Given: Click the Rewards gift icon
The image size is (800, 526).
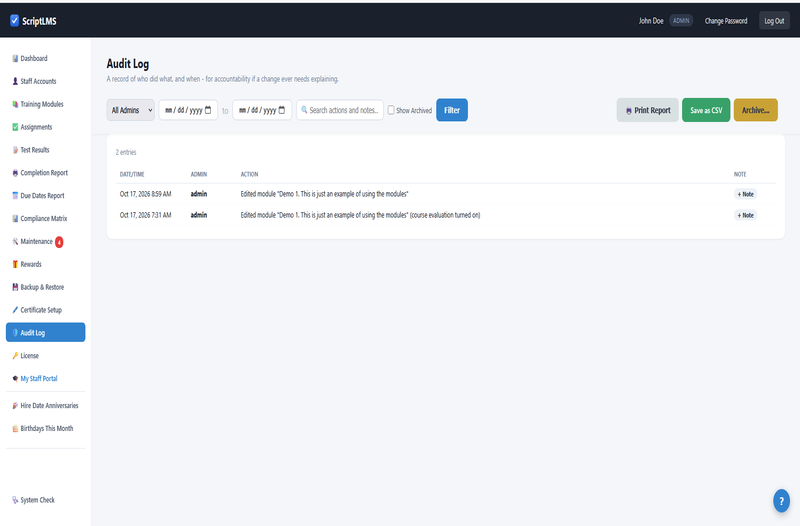Looking at the screenshot, I should coord(15,264).
